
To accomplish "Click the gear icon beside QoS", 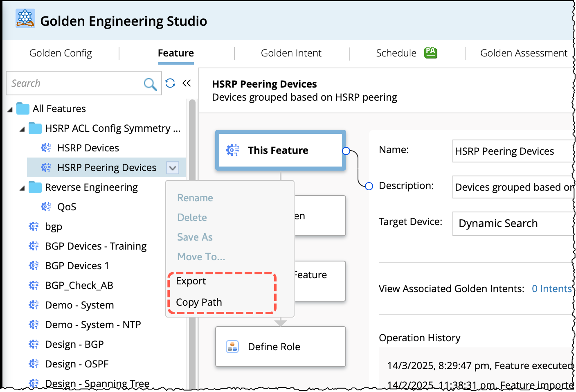I will click(x=46, y=207).
